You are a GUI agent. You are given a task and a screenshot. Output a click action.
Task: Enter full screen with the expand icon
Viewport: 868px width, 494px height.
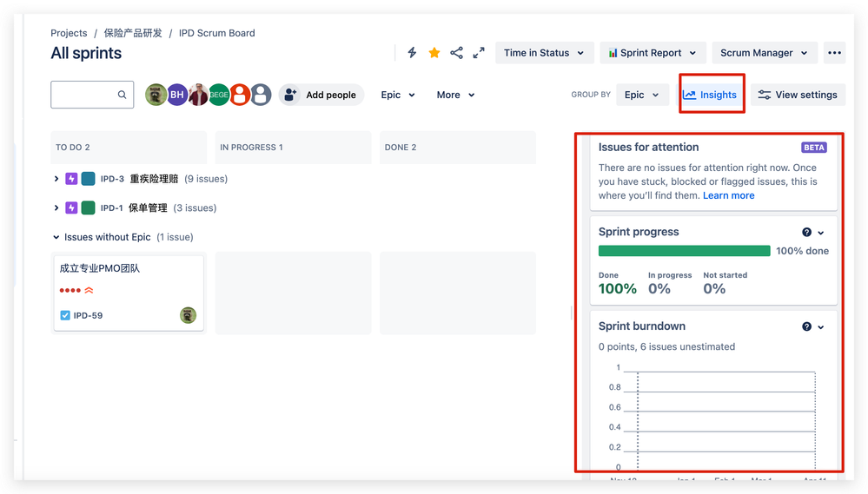pos(479,53)
